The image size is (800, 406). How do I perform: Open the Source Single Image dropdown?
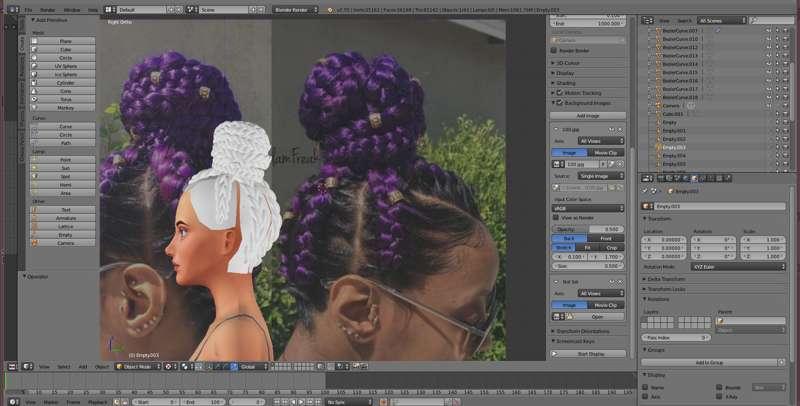601,175
